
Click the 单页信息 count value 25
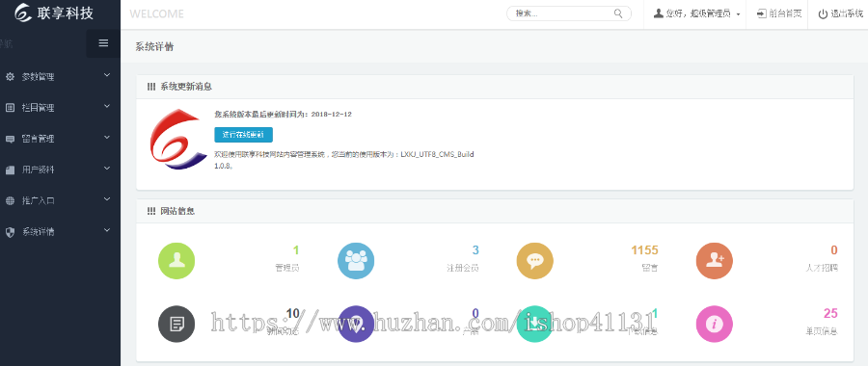[x=831, y=313]
